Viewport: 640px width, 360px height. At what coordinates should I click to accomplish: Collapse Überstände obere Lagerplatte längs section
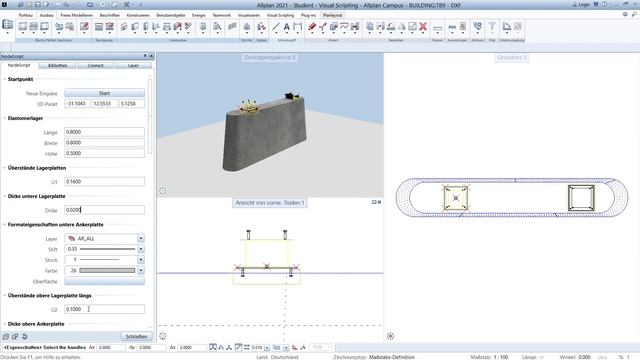[x=4, y=296]
